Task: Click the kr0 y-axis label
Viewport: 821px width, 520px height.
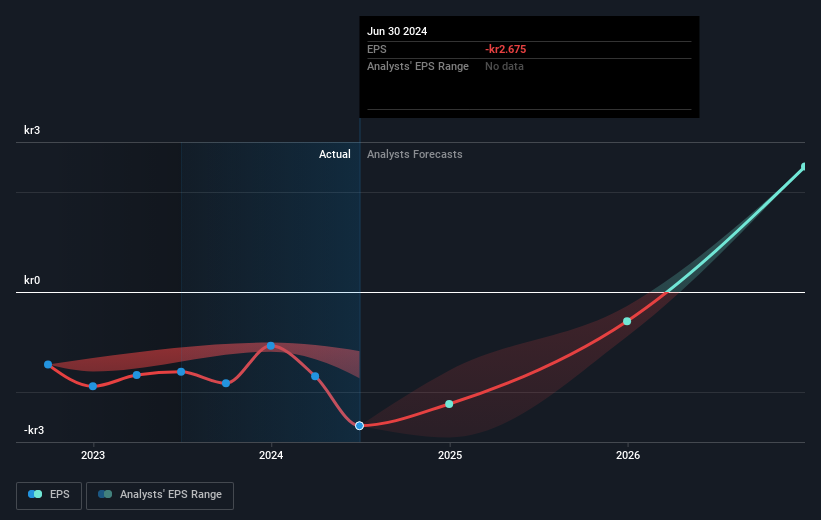Action: [x=32, y=280]
